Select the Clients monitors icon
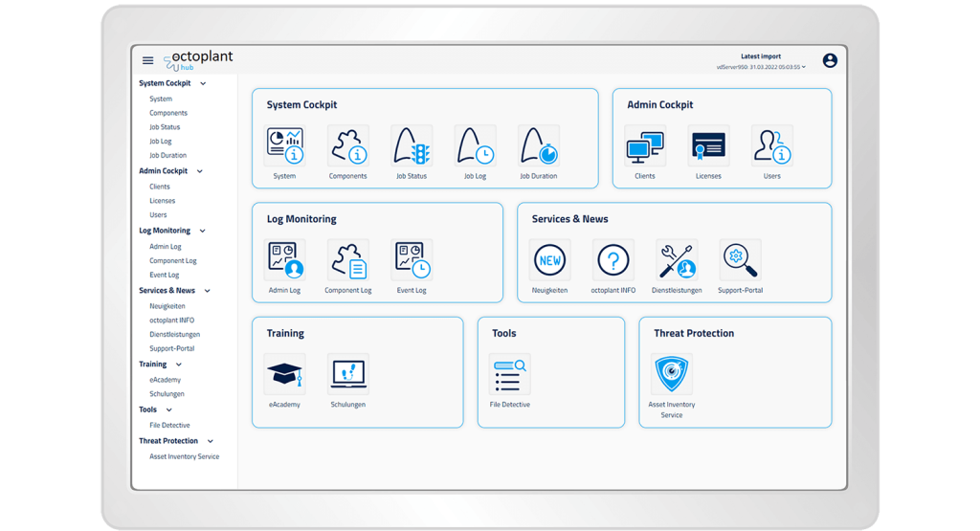The height and width of the screenshot is (531, 980). tap(645, 146)
